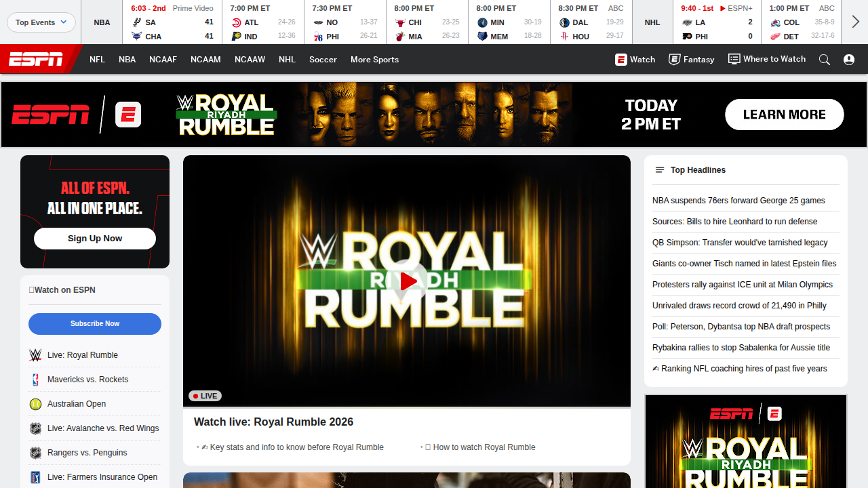Click the golf icon beside Farmers Insurance Open
The height and width of the screenshot is (488, 868).
(x=35, y=477)
